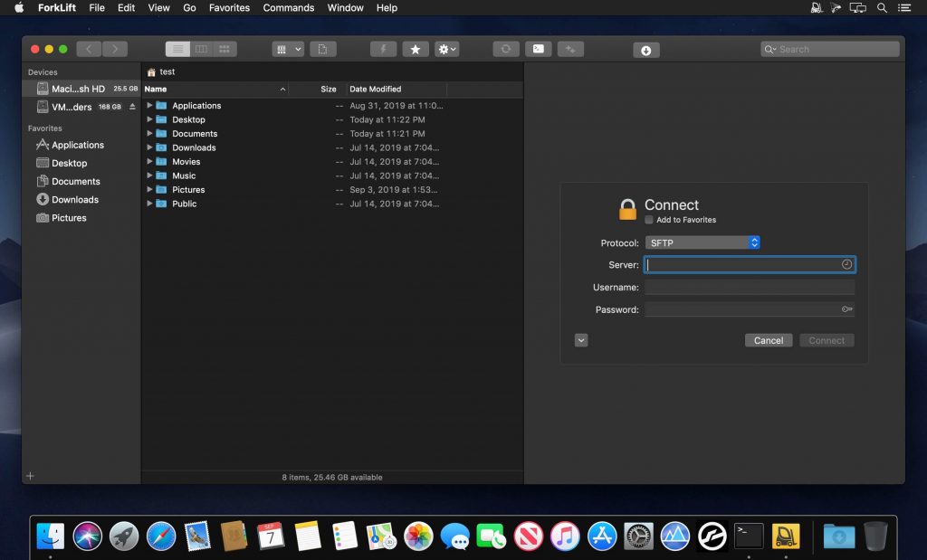The height and width of the screenshot is (560, 927).
Task: Click the Connect button
Action: 826,340
